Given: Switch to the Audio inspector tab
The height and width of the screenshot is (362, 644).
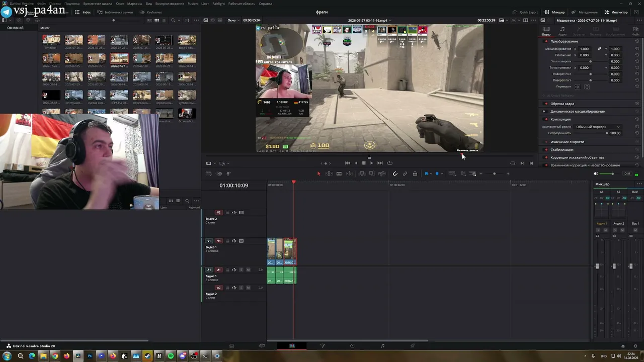Looking at the screenshot, I should (562, 31).
